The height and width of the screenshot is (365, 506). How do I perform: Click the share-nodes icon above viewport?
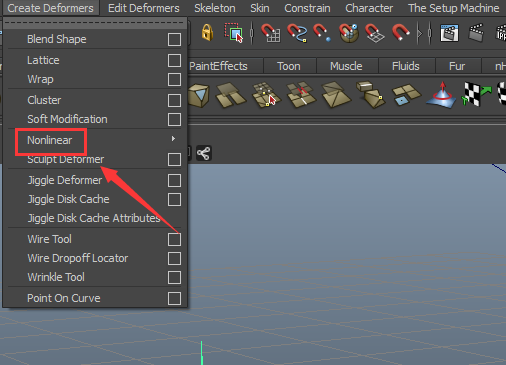(203, 153)
